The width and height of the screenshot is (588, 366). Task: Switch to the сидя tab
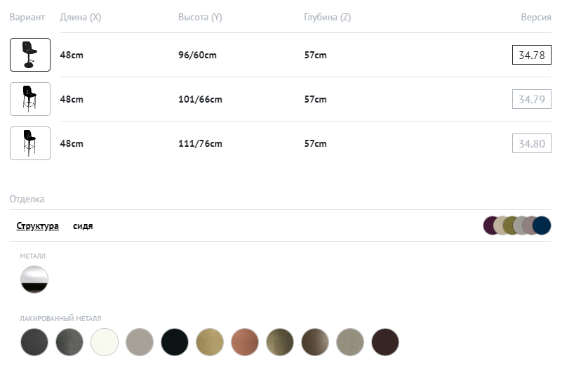[x=83, y=226]
